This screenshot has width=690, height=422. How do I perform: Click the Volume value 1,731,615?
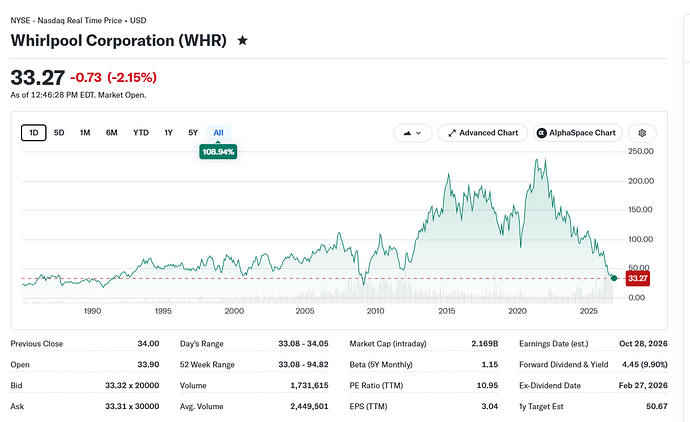[309, 385]
